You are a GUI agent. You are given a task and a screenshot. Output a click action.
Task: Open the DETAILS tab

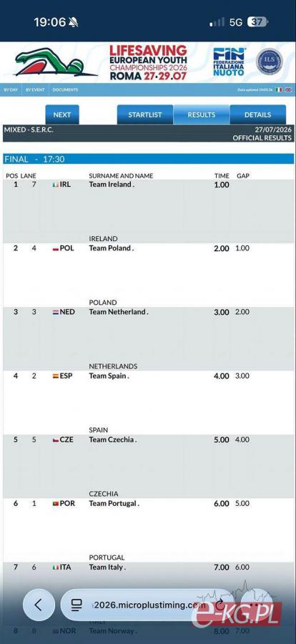(x=258, y=114)
